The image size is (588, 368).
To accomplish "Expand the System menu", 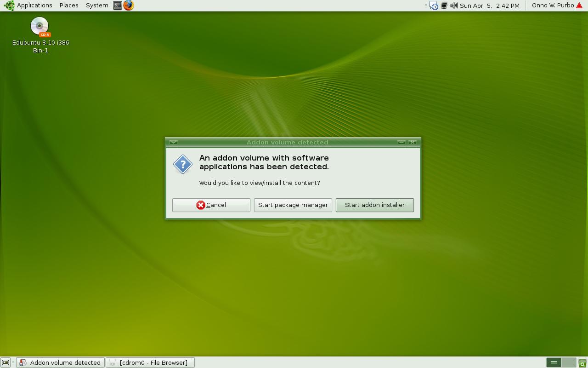I will coord(97,6).
